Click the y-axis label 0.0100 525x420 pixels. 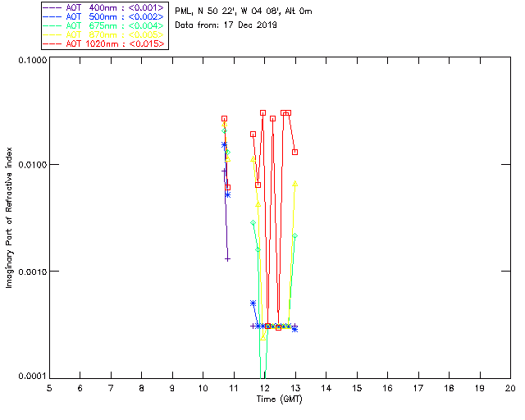click(32, 165)
